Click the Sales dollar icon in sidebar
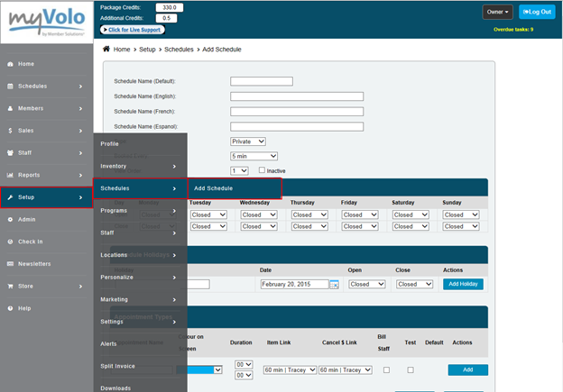The image size is (563, 392). click(x=9, y=131)
